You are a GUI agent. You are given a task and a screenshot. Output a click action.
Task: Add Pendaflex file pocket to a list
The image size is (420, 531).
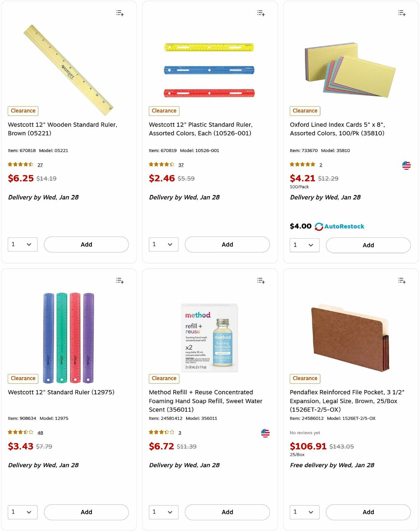point(401,281)
